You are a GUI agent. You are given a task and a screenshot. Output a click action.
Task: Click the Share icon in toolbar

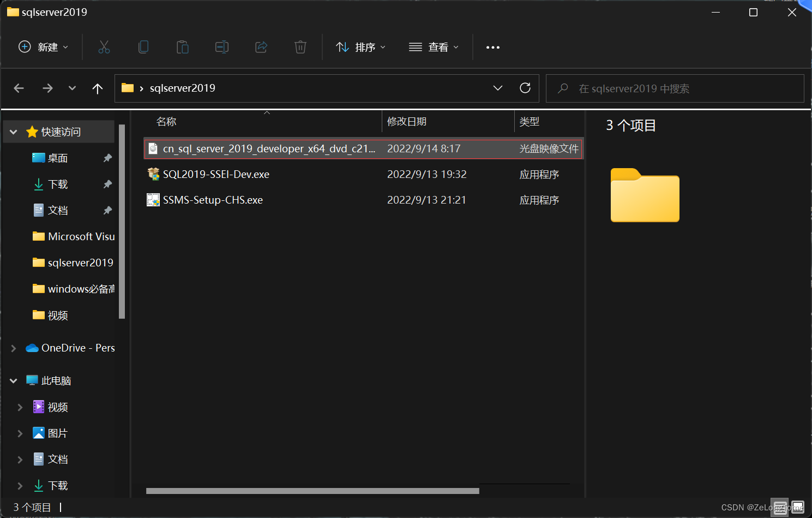point(261,47)
